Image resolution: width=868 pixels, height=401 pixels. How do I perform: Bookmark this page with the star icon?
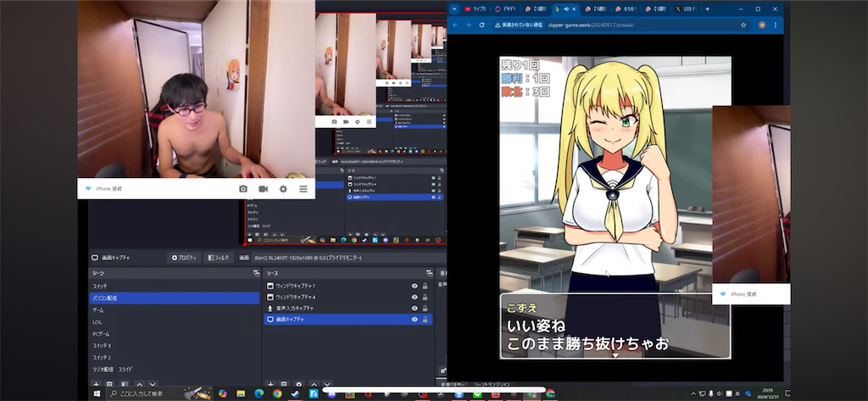(x=743, y=25)
